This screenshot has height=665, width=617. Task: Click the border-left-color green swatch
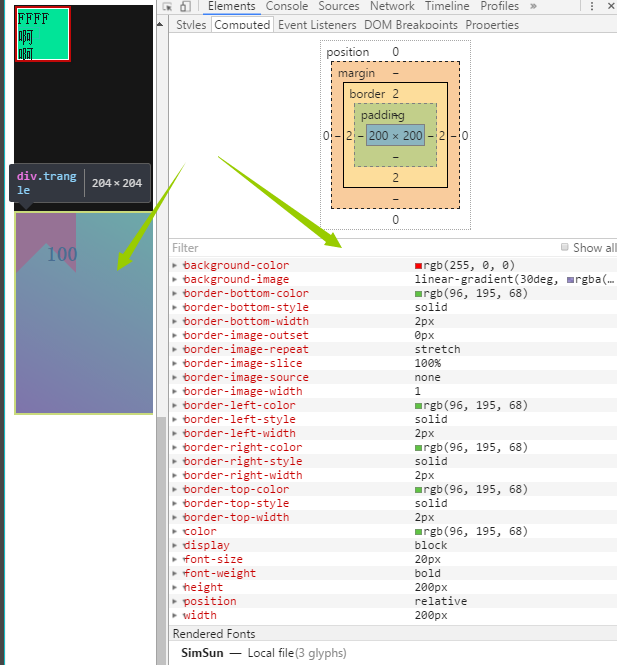click(x=419, y=406)
